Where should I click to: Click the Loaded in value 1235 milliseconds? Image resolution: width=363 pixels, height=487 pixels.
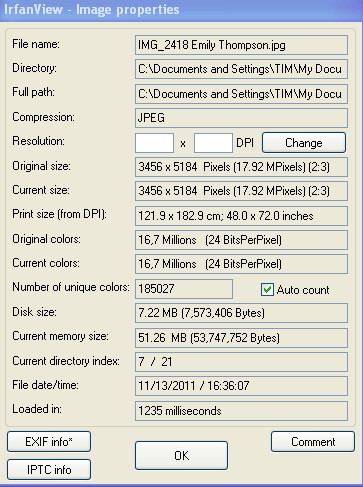(x=241, y=411)
